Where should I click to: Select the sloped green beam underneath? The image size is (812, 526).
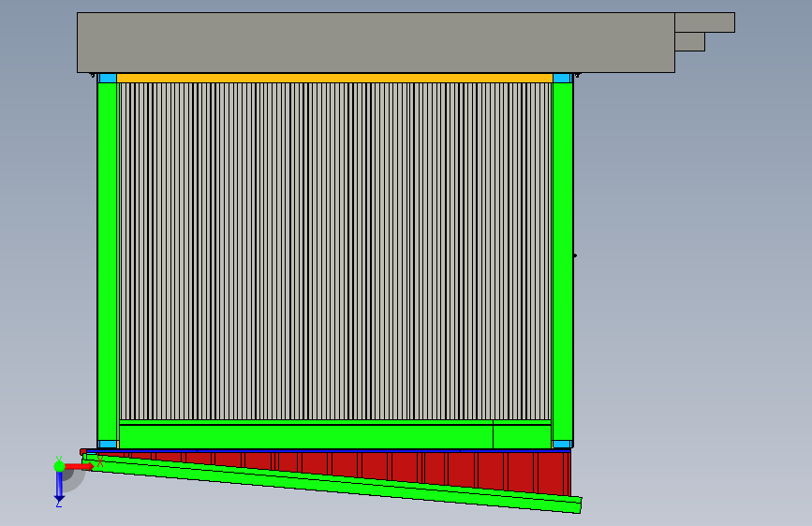click(332, 485)
